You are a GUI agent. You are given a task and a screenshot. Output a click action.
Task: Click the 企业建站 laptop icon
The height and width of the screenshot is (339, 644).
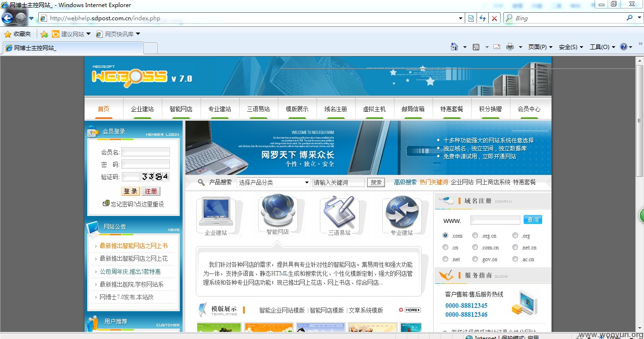pyautogui.click(x=216, y=212)
